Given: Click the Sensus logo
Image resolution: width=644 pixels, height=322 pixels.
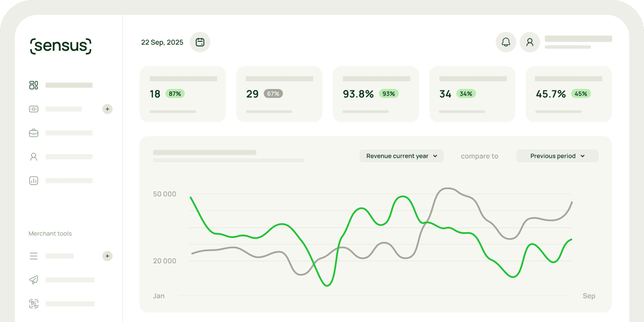Looking at the screenshot, I should (x=61, y=46).
